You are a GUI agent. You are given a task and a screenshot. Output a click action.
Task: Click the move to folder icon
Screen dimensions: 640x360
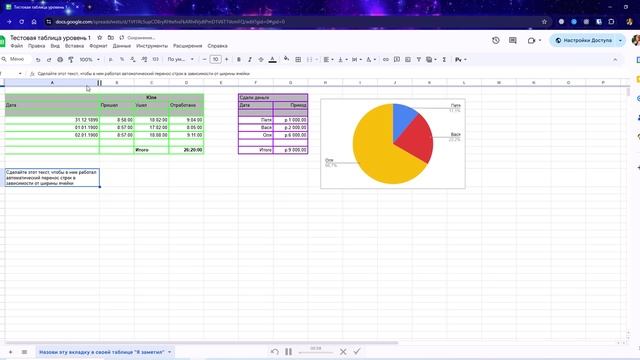tap(111, 38)
